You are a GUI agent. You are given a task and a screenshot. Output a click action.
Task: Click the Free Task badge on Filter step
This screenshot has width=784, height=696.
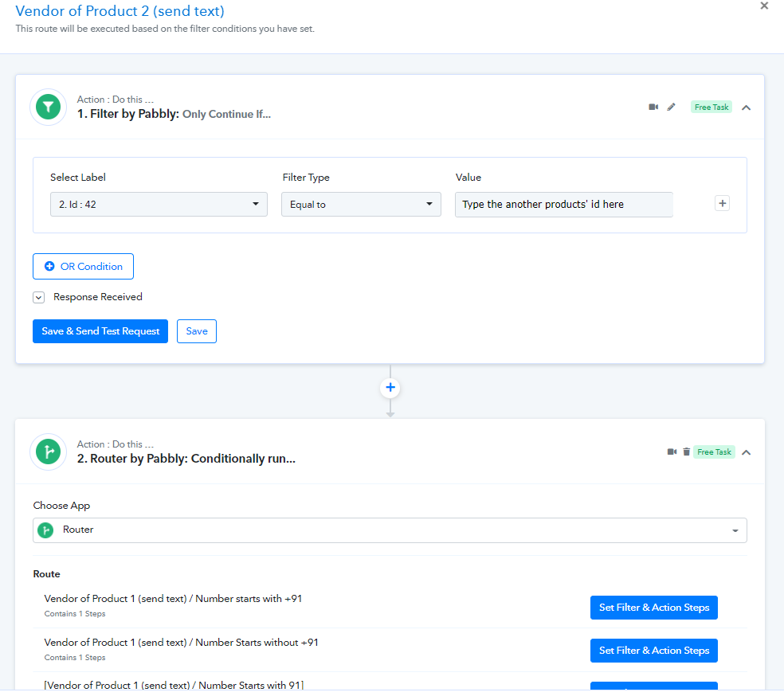[x=711, y=107]
